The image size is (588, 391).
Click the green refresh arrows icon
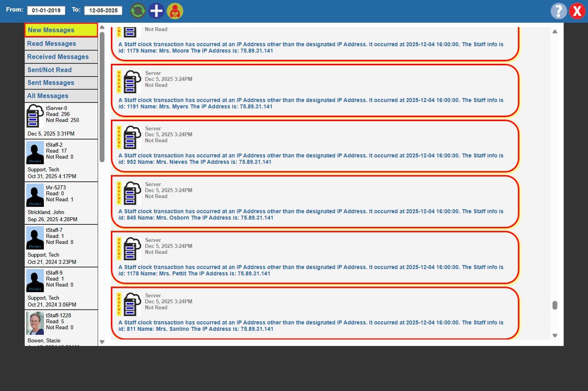click(x=138, y=11)
